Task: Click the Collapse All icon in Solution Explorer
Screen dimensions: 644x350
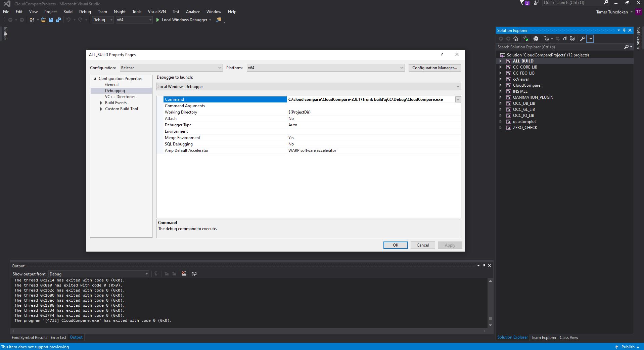Action: point(565,39)
